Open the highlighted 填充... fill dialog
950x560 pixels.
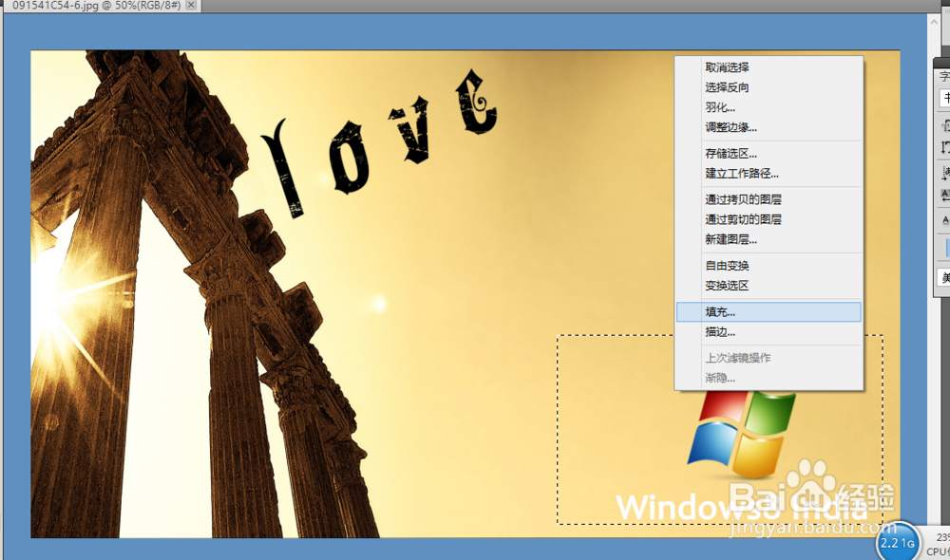coord(769,311)
